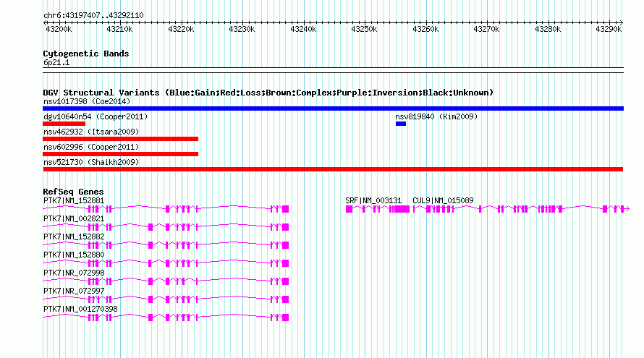Click the 43240k ruler tick label
The image size is (644, 358).
303,29
